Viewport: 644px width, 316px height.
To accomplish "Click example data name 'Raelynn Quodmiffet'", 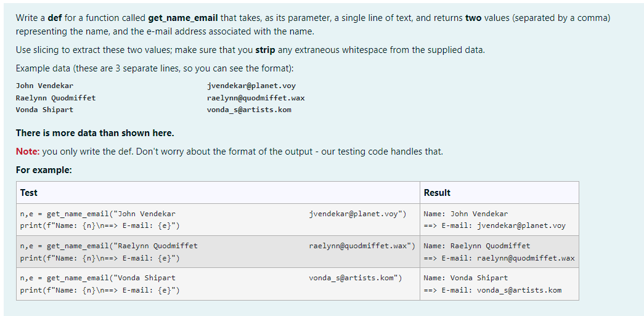I will pos(56,98).
